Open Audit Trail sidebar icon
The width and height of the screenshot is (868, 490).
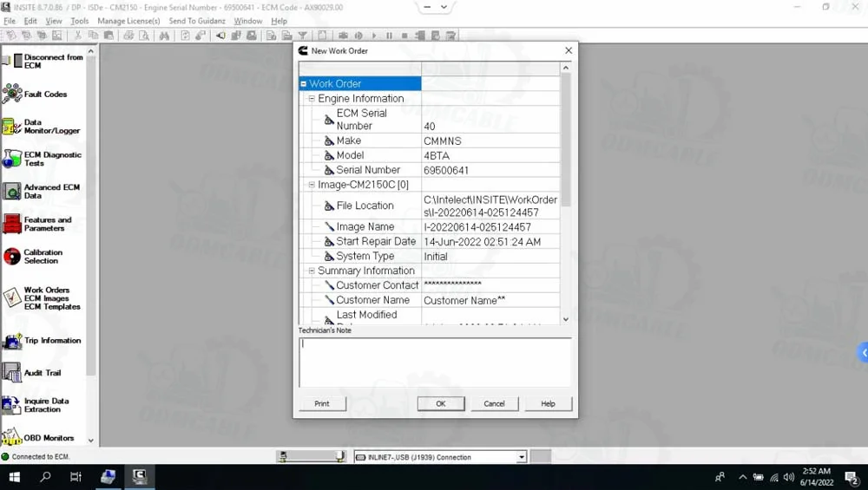coord(12,373)
